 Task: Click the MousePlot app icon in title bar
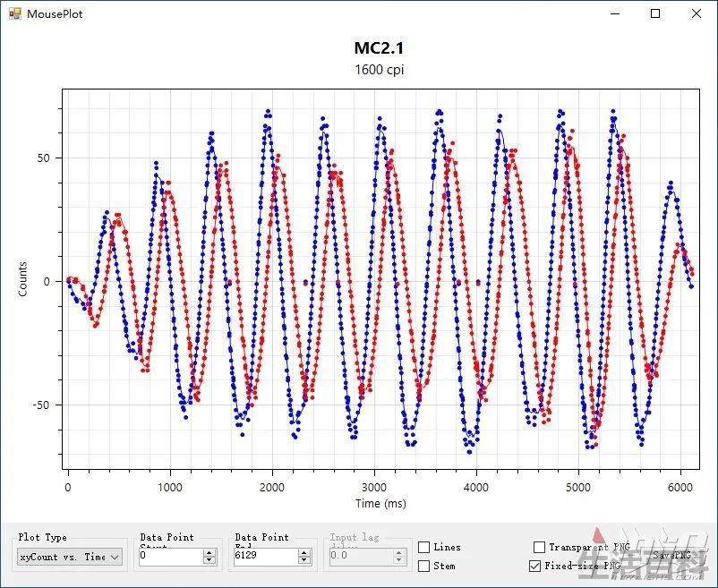[x=15, y=13]
